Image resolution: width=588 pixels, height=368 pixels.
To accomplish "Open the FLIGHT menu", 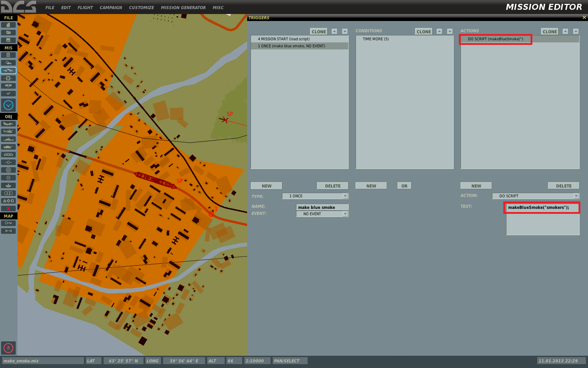I will (85, 7).
